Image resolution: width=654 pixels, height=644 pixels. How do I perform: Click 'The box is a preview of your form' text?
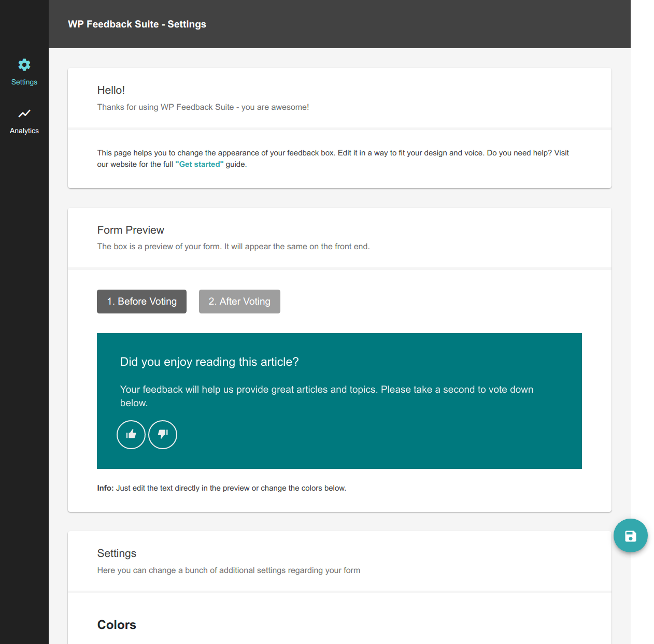click(x=233, y=247)
